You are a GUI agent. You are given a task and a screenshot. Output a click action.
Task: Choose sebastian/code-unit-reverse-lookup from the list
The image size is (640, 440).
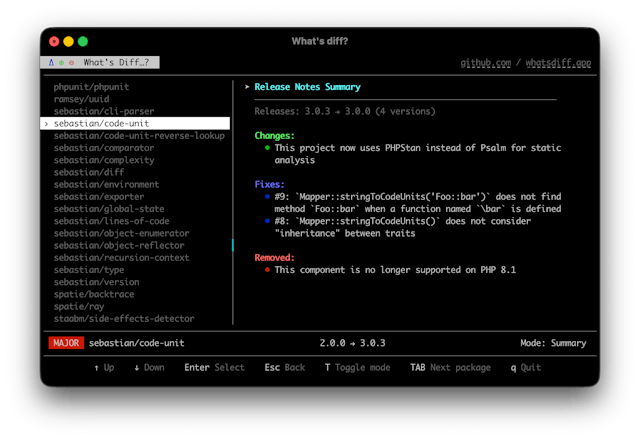pyautogui.click(x=139, y=136)
